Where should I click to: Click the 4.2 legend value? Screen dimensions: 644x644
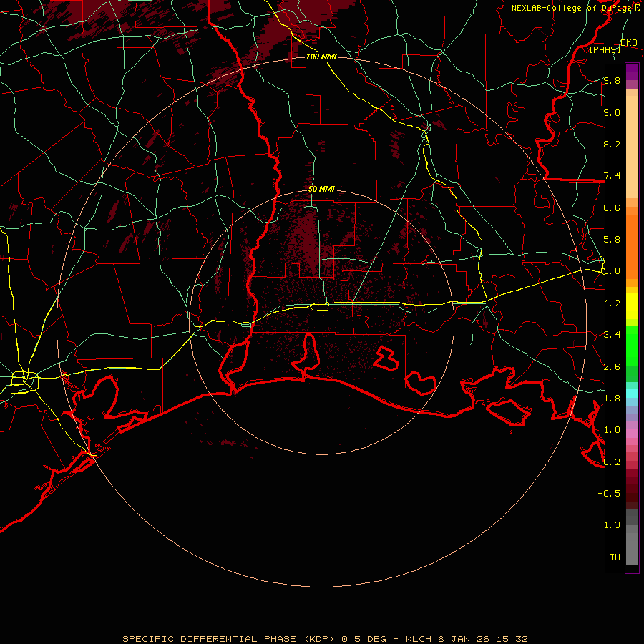[x=612, y=303]
